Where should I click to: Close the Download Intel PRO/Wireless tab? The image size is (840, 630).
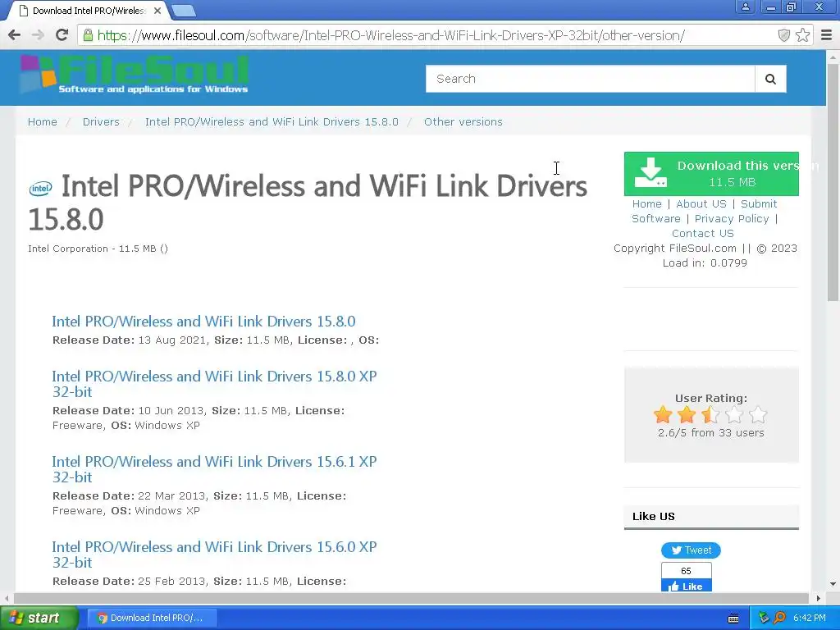(x=157, y=11)
